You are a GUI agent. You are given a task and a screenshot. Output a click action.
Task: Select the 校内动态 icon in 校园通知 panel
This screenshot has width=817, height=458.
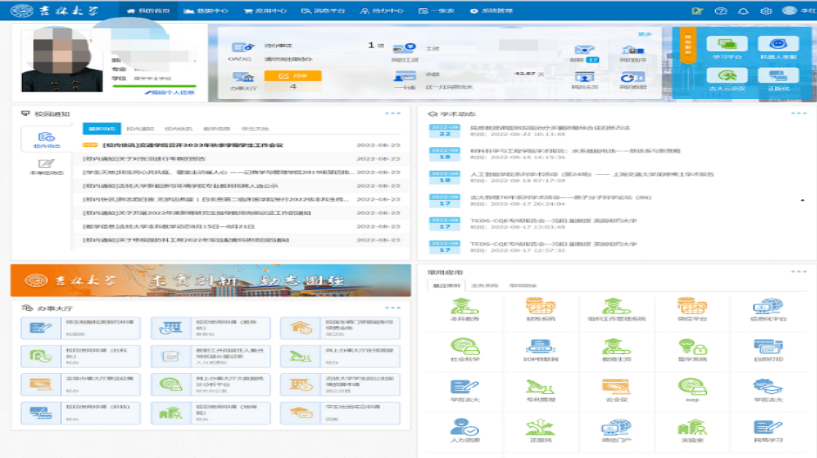tap(46, 140)
